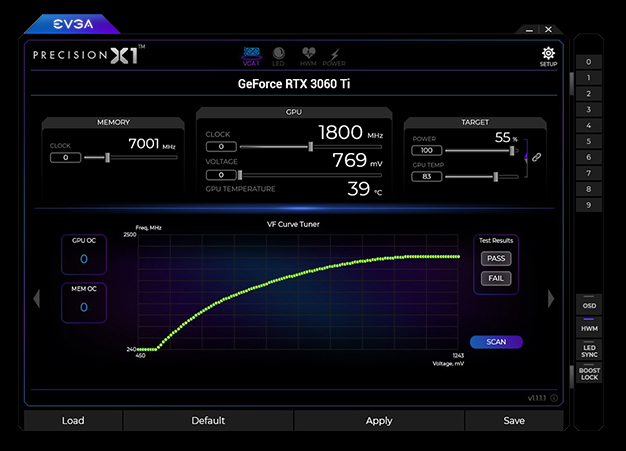
Task: Select profile slot 5
Action: coord(588,141)
